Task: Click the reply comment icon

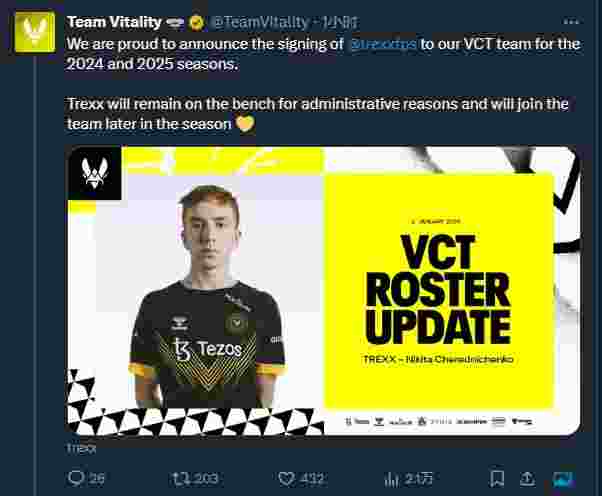Action: (x=76, y=478)
